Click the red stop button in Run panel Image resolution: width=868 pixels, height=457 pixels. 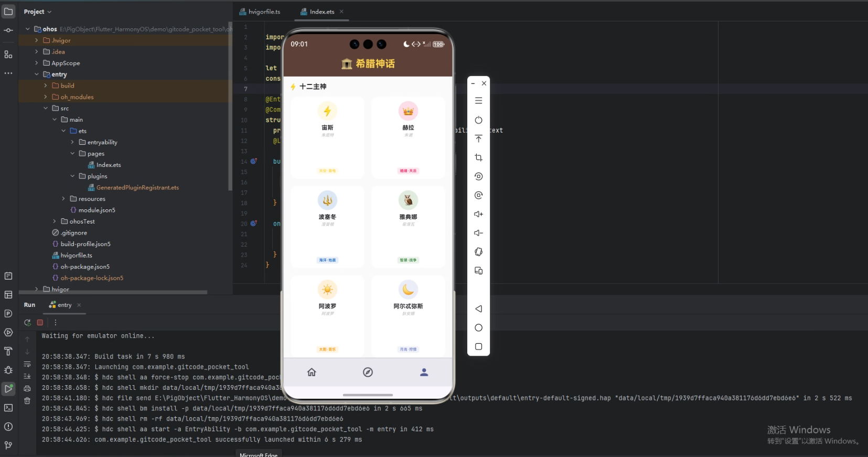(40, 323)
